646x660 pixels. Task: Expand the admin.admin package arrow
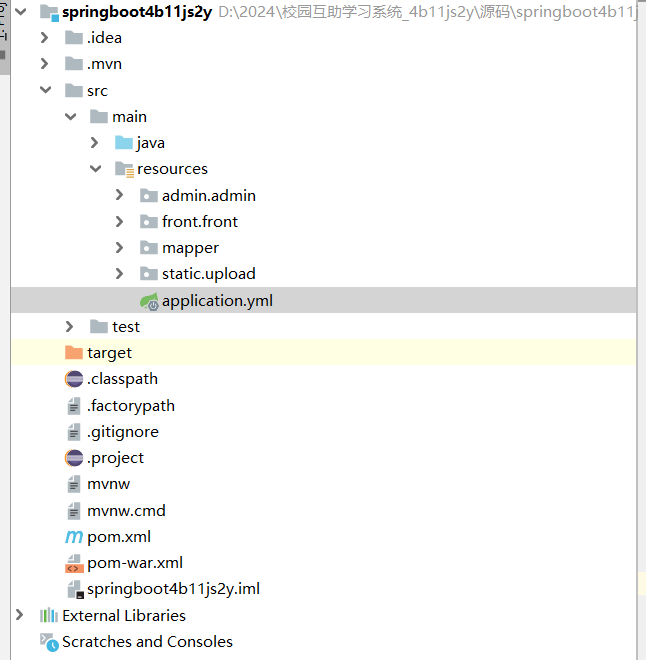tap(119, 195)
